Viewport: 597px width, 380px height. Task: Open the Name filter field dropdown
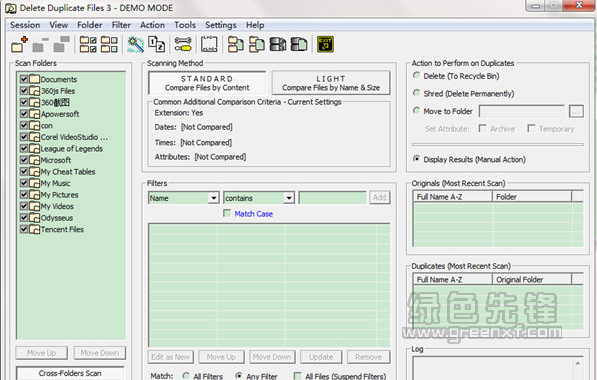point(214,198)
